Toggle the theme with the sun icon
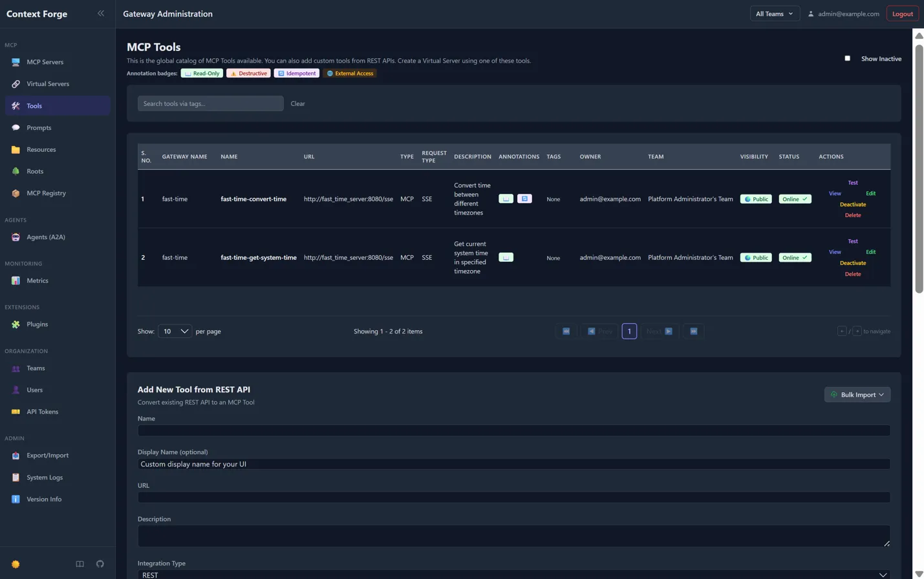Viewport: 924px width, 579px height. click(16, 564)
